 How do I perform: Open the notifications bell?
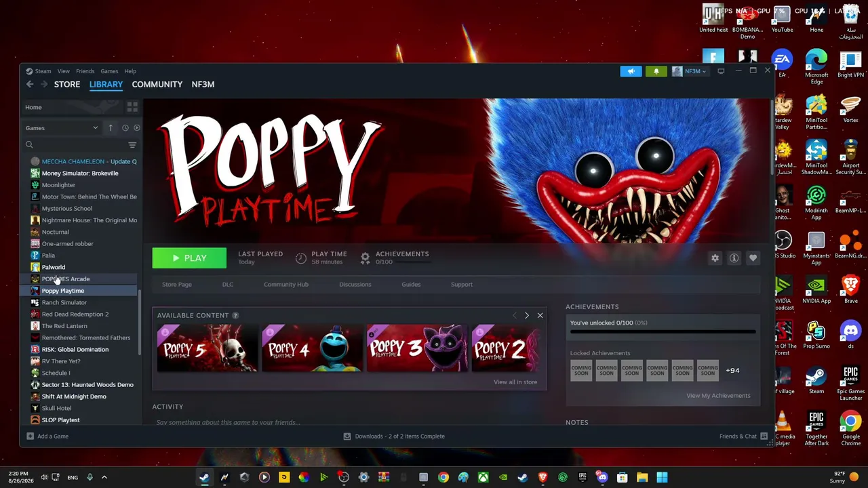(x=656, y=71)
